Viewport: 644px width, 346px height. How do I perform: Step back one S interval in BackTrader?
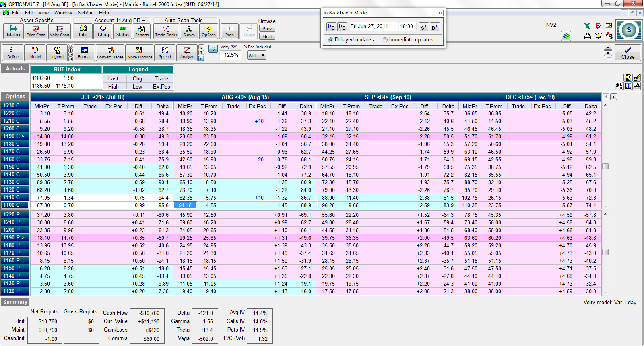pyautogui.click(x=342, y=27)
